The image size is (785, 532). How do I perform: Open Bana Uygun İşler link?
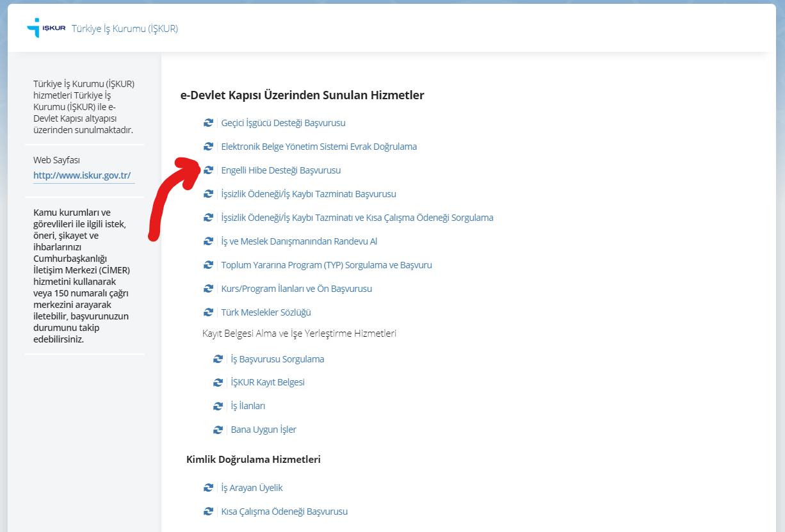pyautogui.click(x=264, y=430)
